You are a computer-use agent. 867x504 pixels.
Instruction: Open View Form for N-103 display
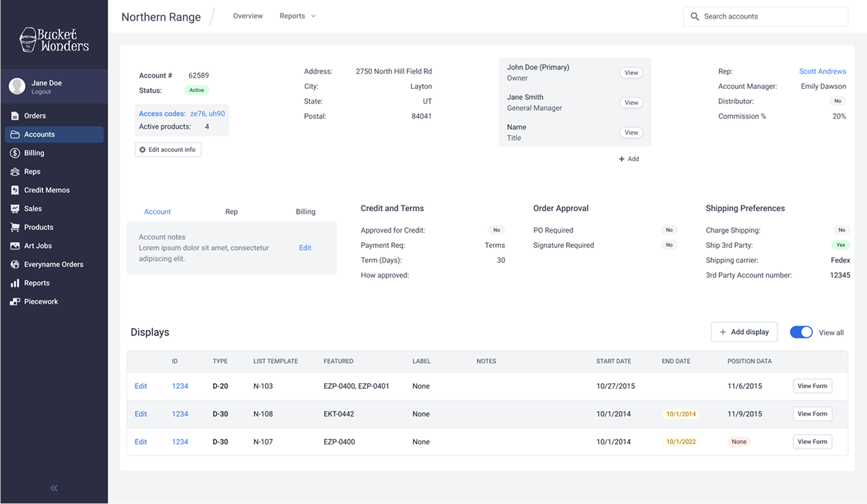812,386
